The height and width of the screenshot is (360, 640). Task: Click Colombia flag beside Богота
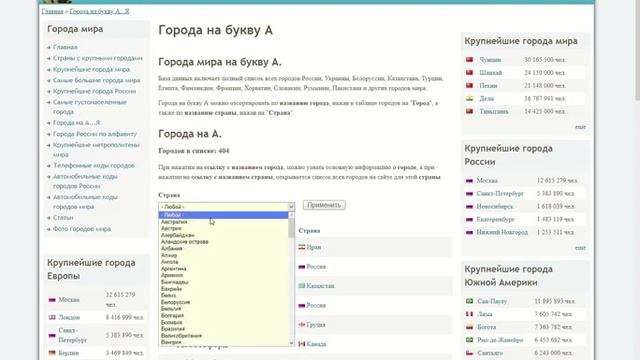(x=469, y=327)
